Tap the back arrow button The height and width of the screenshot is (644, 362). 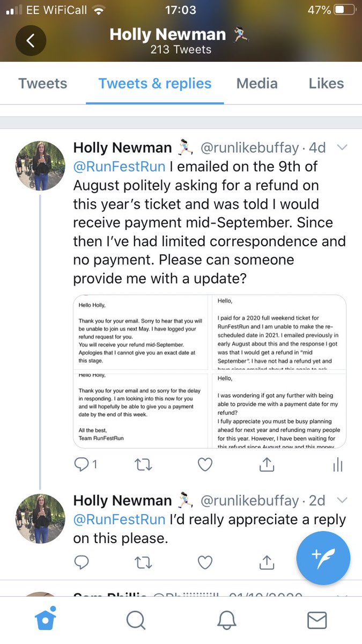click(31, 41)
